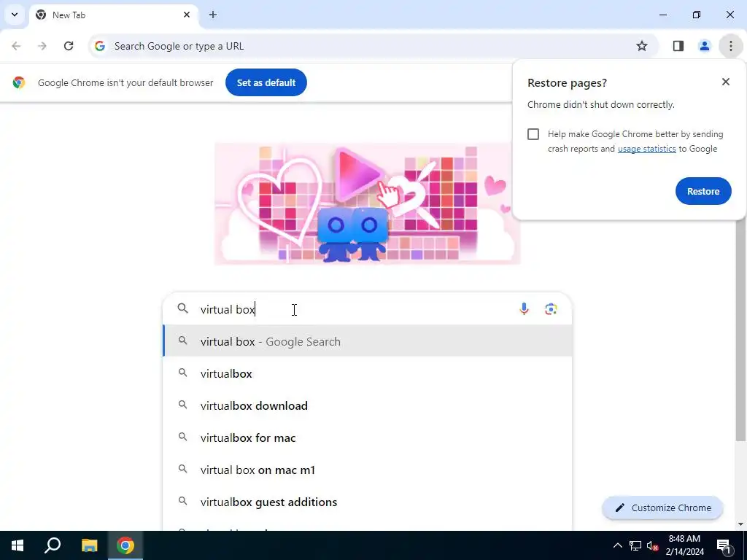Dismiss the Restore pages popup
This screenshot has height=560, width=747.
[726, 82]
